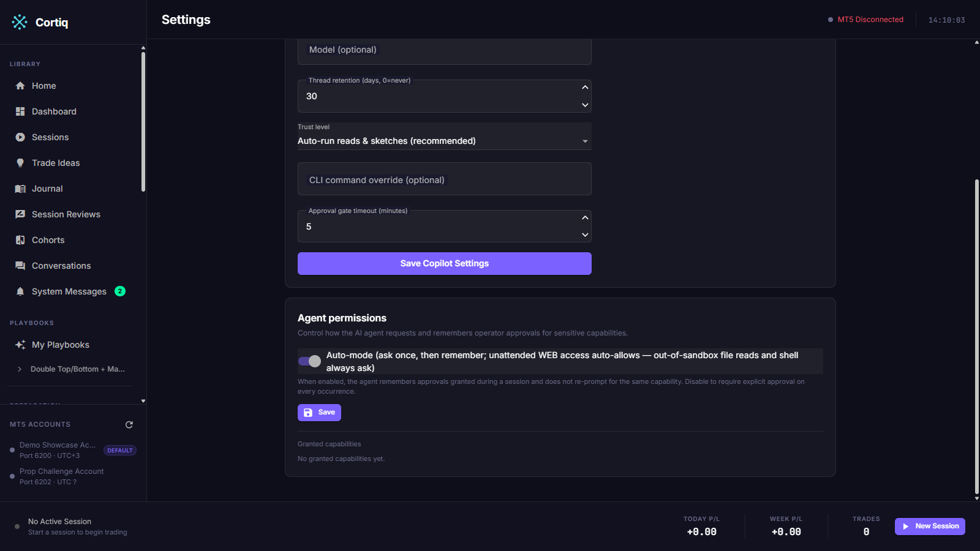
Task: Click the Journal book icon
Action: click(x=20, y=189)
